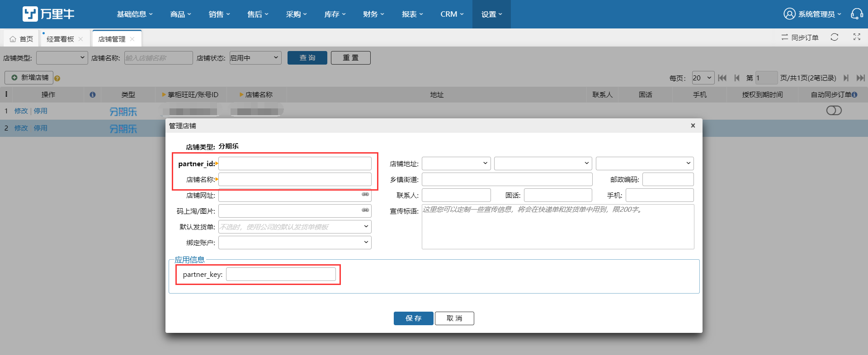This screenshot has height=355, width=868.
Task: Click home icon on 首页 tab
Action: pos(13,39)
